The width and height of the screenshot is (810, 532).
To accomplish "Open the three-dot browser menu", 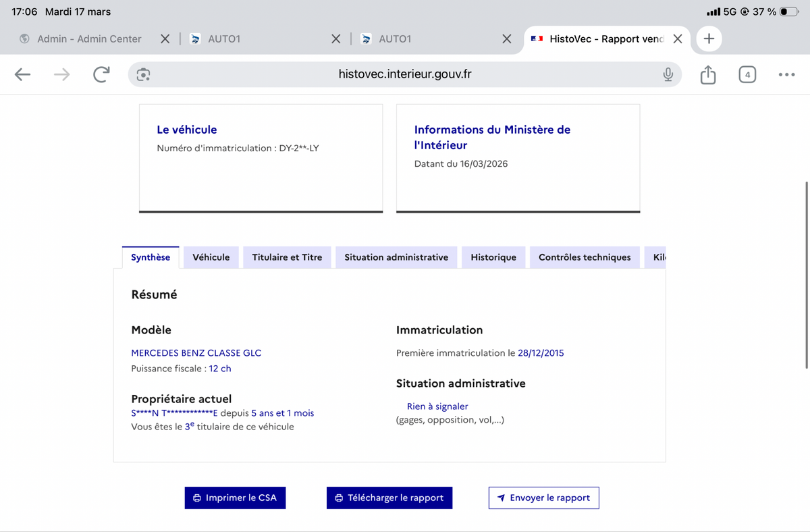I will 786,74.
